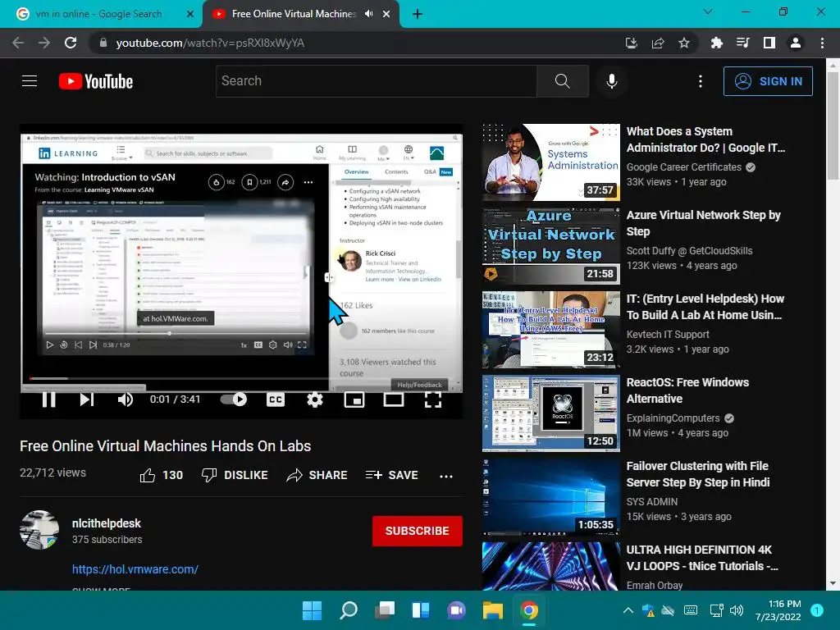Switch to theater mode

pos(394,399)
